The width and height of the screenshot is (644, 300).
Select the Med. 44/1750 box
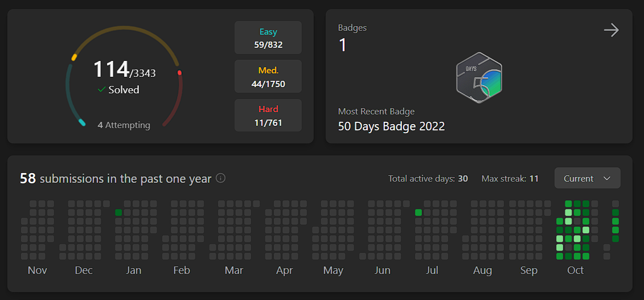[x=268, y=76]
